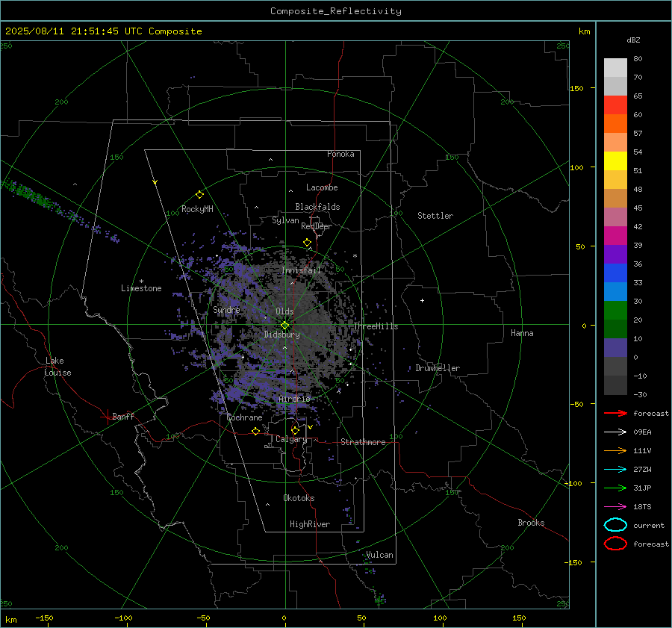Click the magenta 42-39 dBZ swatch
672x628 pixels.
(x=615, y=236)
